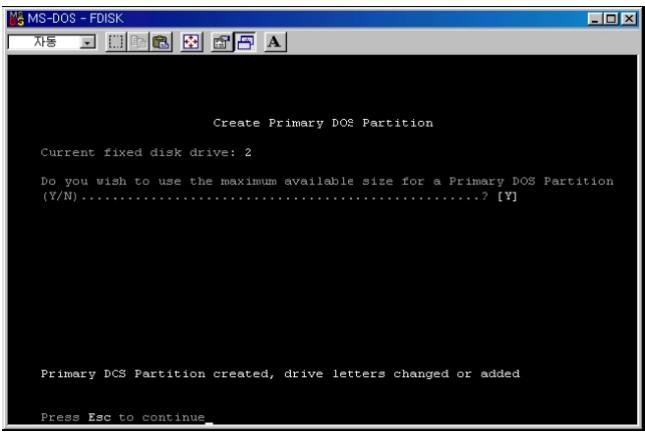The height and width of the screenshot is (434, 645).
Task: Click the Mark selection toolbar icon
Action: click(x=116, y=42)
